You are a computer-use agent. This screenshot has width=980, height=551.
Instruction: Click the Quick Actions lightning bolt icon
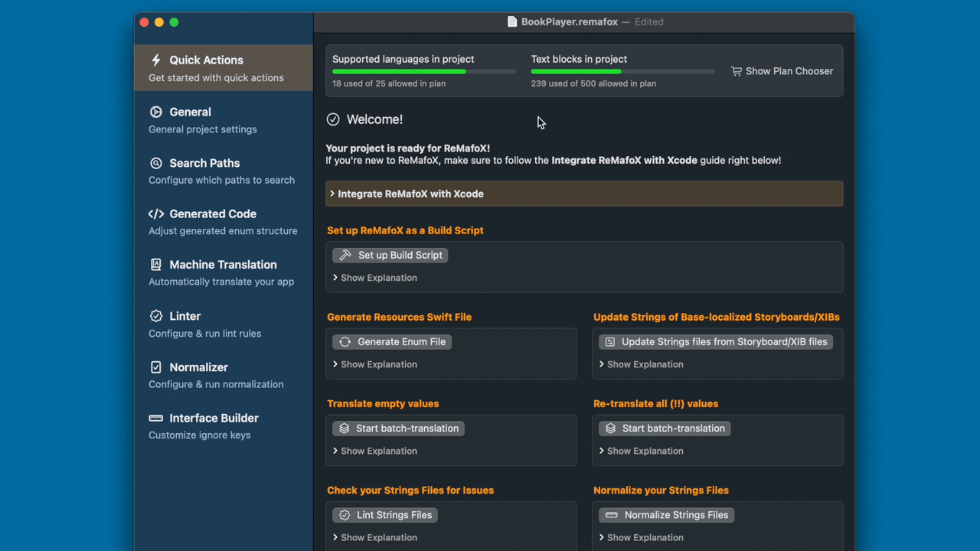click(x=156, y=60)
